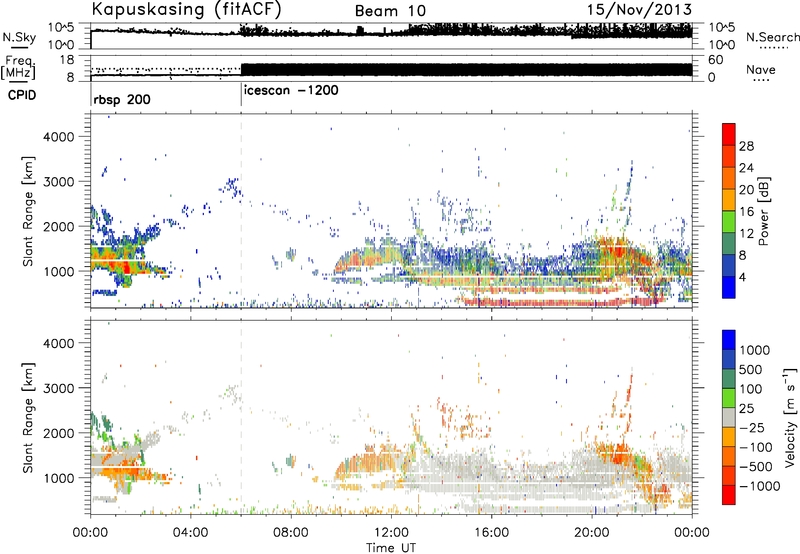The image size is (800, 554).
Task: Click the 'Velocity [m s-1]' colorbar label
Action: click(x=790, y=417)
